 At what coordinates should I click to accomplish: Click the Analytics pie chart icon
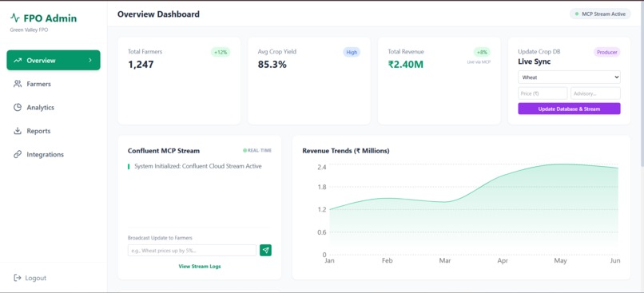click(x=18, y=108)
